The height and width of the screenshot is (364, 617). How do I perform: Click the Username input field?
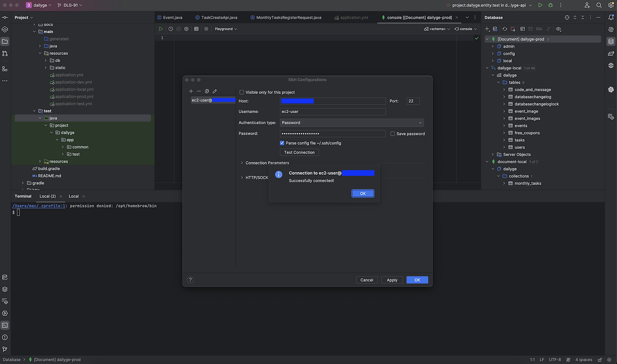[333, 112]
